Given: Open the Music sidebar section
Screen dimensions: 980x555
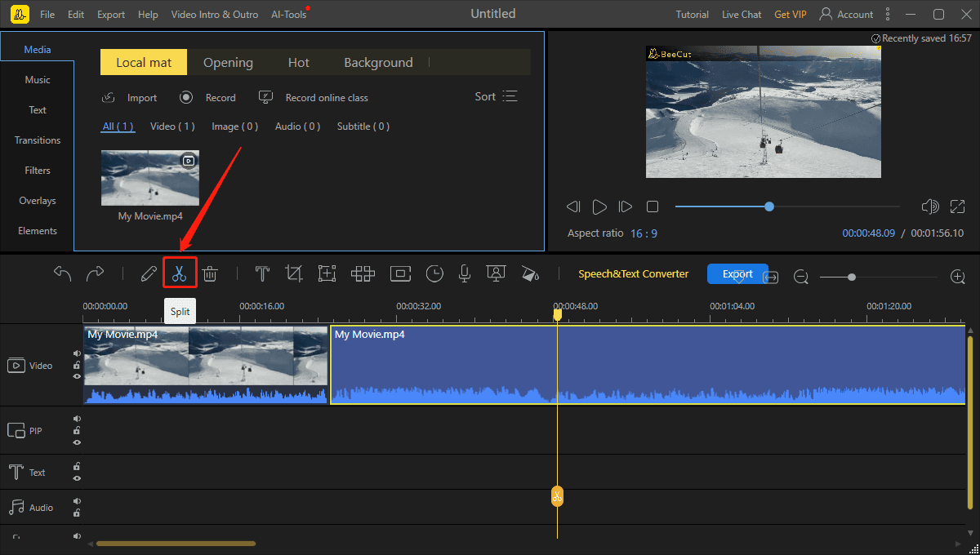Looking at the screenshot, I should tap(38, 80).
